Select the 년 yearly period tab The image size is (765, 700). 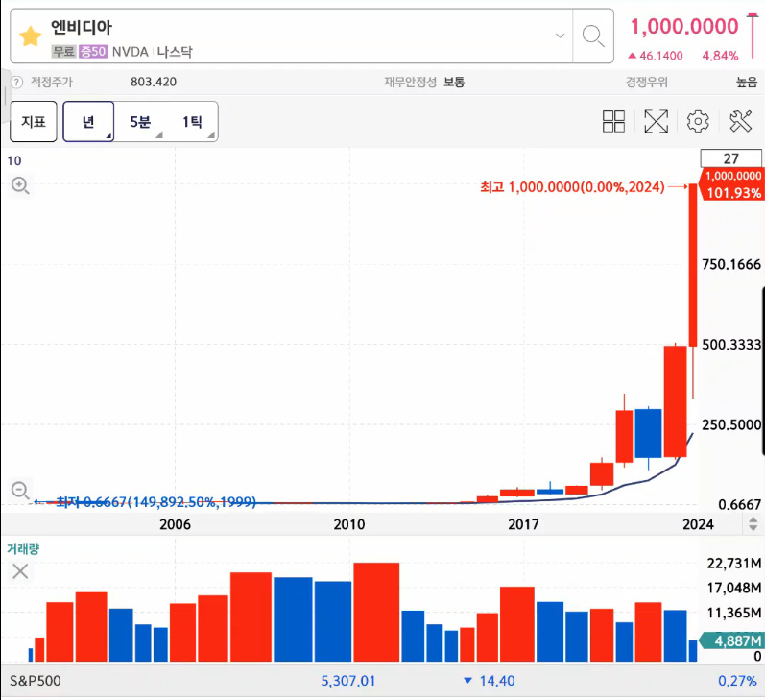tap(88, 122)
